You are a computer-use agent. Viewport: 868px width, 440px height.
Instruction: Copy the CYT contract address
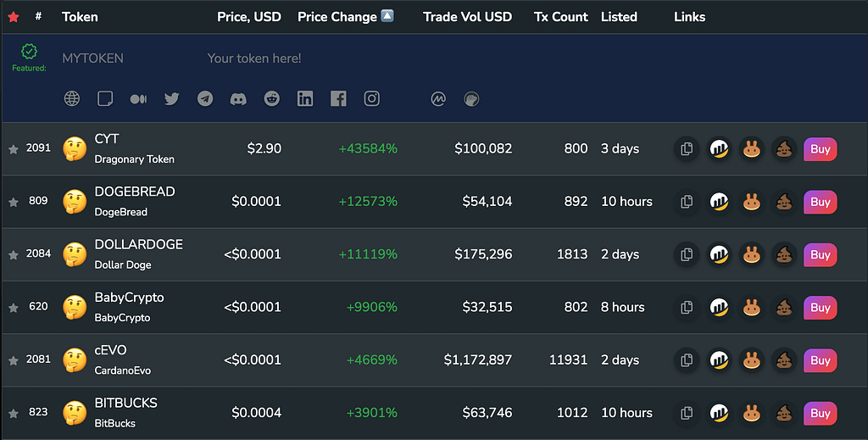pos(687,149)
